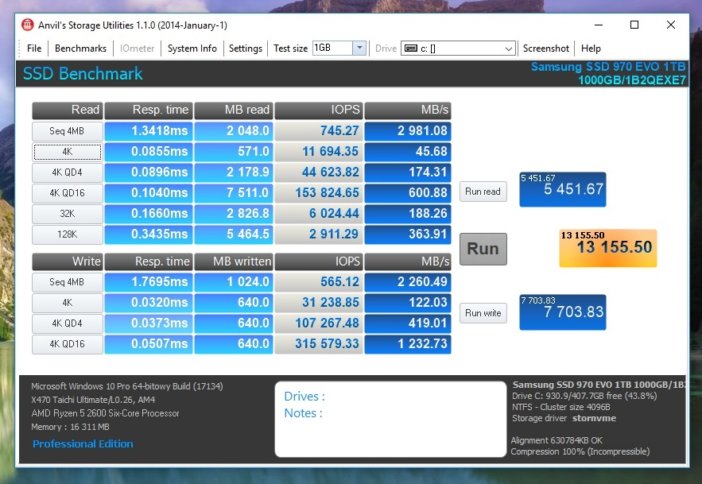The image size is (702, 484).
Task: Click the 1 024.0 MB written cell
Action: [234, 282]
